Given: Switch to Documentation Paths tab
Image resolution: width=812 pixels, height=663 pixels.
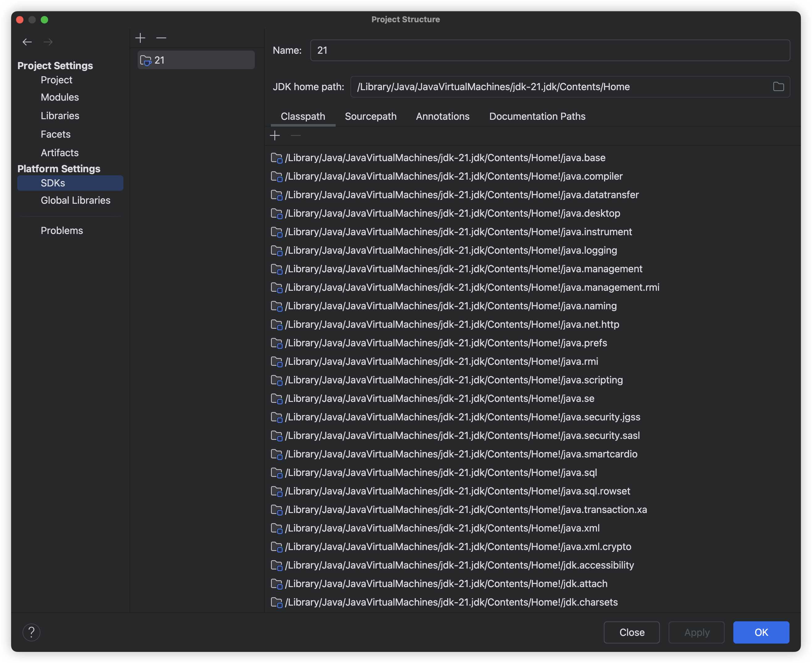Looking at the screenshot, I should (537, 116).
